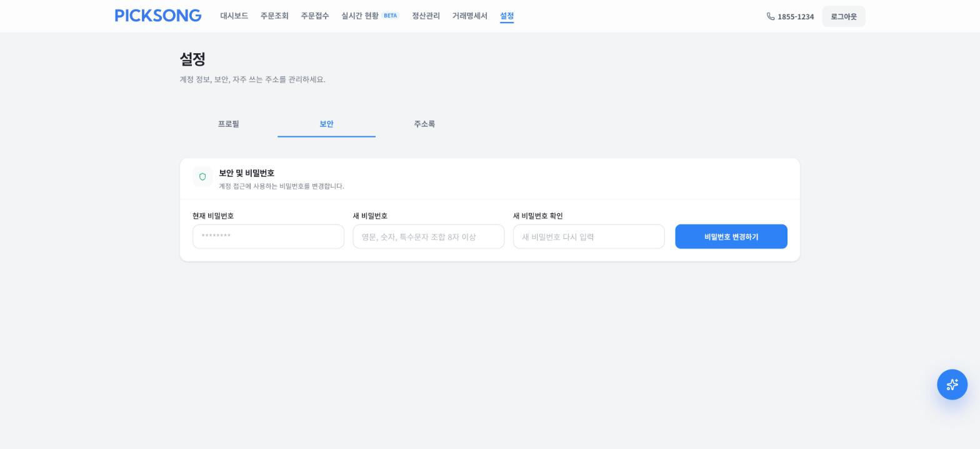This screenshot has height=449, width=980.
Task: Click the 설정 page heading
Action: [x=192, y=59]
